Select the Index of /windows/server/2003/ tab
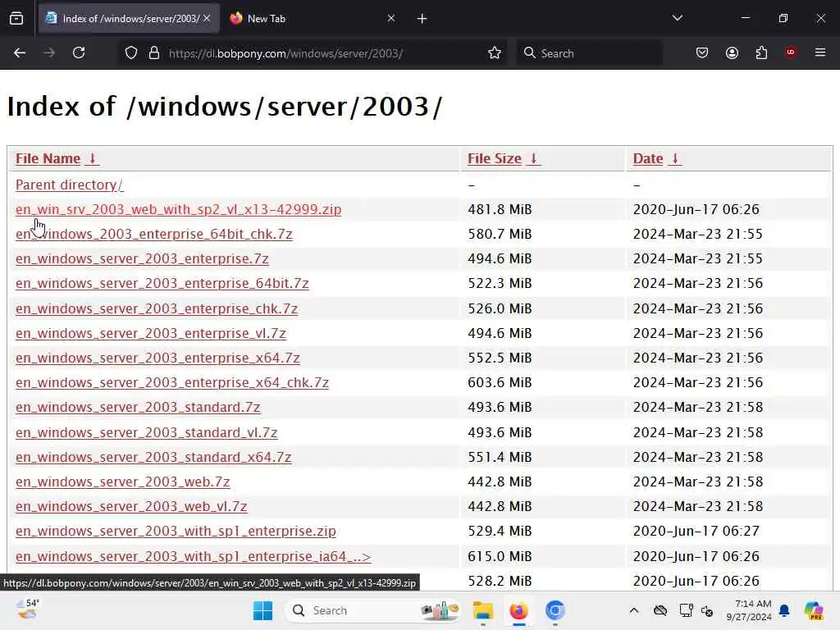 pos(129,19)
